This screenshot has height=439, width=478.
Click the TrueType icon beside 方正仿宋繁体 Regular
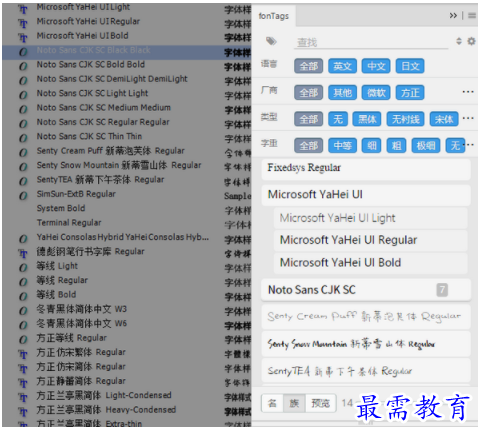point(23,354)
